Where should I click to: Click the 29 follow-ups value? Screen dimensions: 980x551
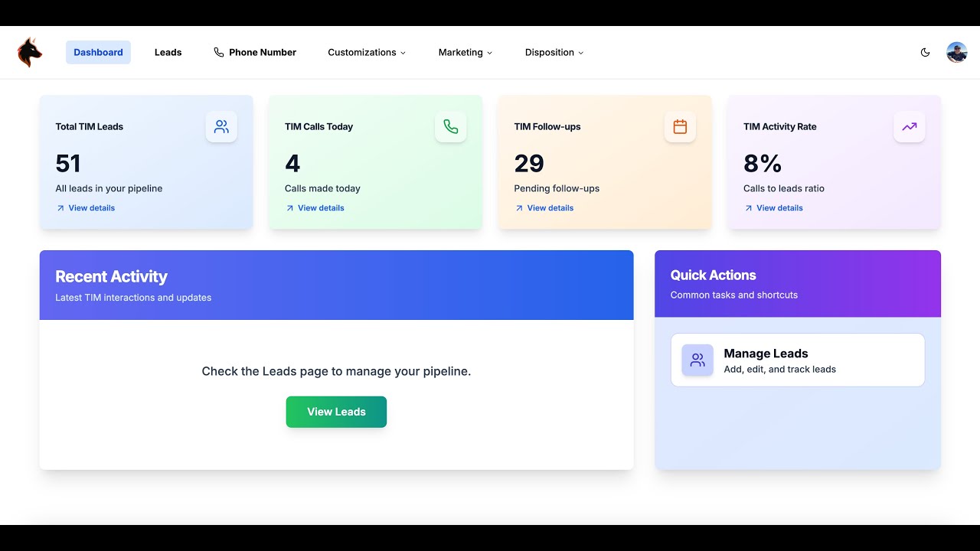click(529, 163)
